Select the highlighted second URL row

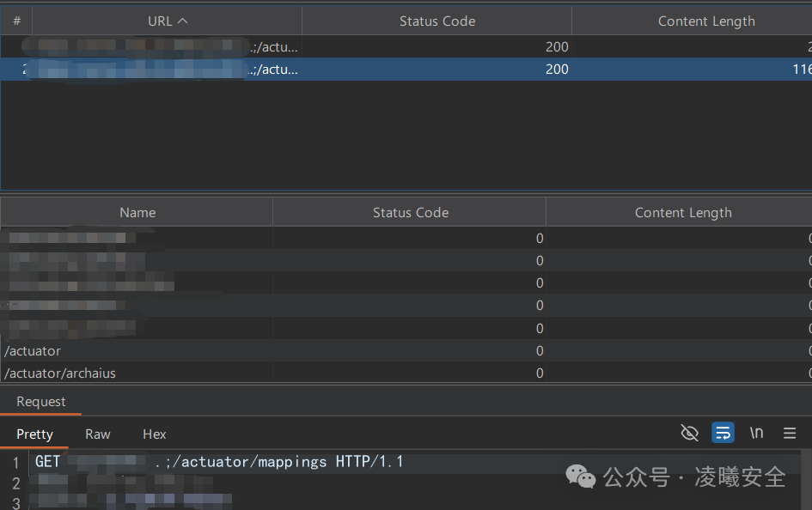click(406, 70)
